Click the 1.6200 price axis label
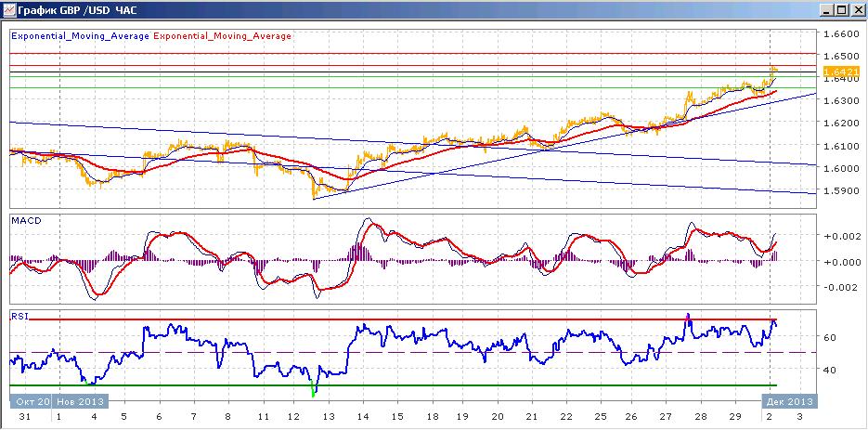The image size is (868, 430). tap(841, 123)
